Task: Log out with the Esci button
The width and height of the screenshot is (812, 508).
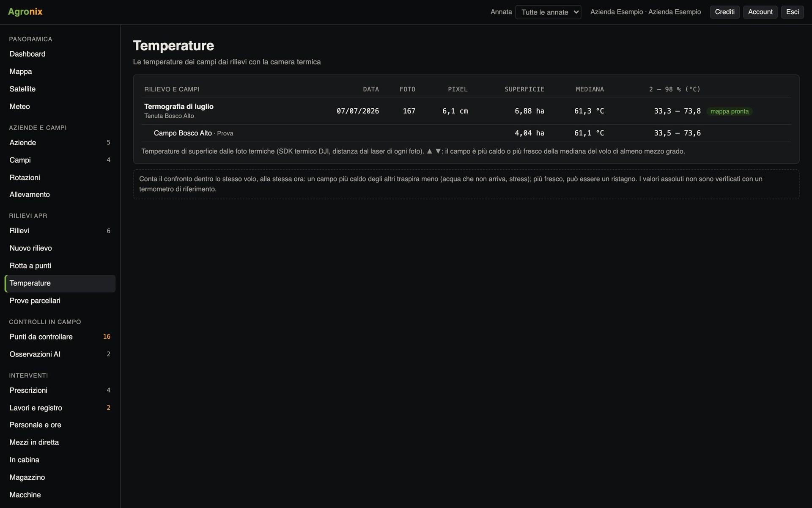Action: (x=792, y=12)
